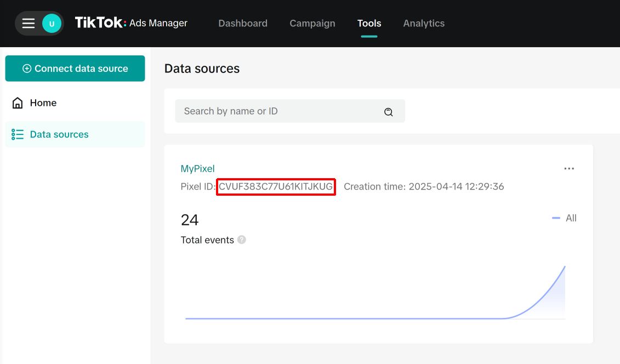Click the Search by name or ID field
620x364 pixels.
pyautogui.click(x=290, y=111)
